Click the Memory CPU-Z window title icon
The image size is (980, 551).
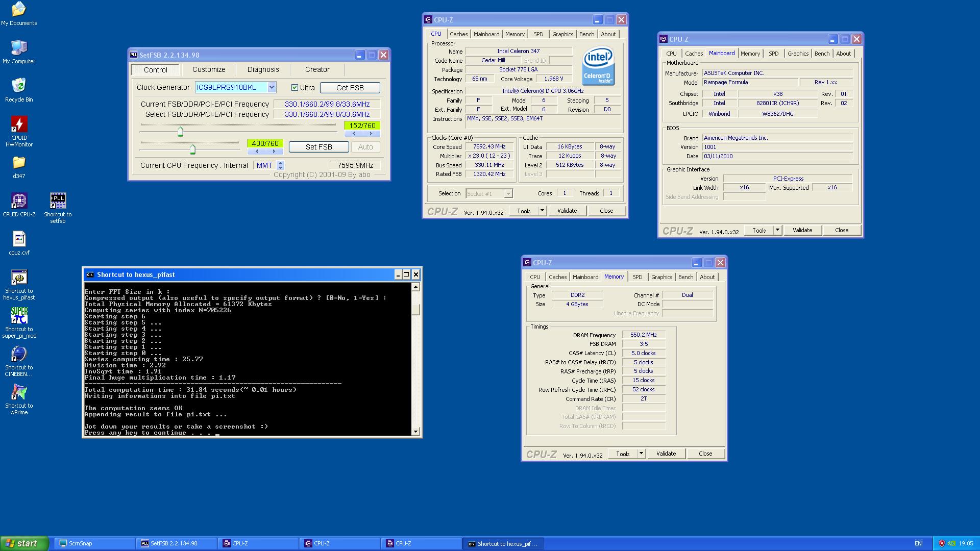(527, 262)
